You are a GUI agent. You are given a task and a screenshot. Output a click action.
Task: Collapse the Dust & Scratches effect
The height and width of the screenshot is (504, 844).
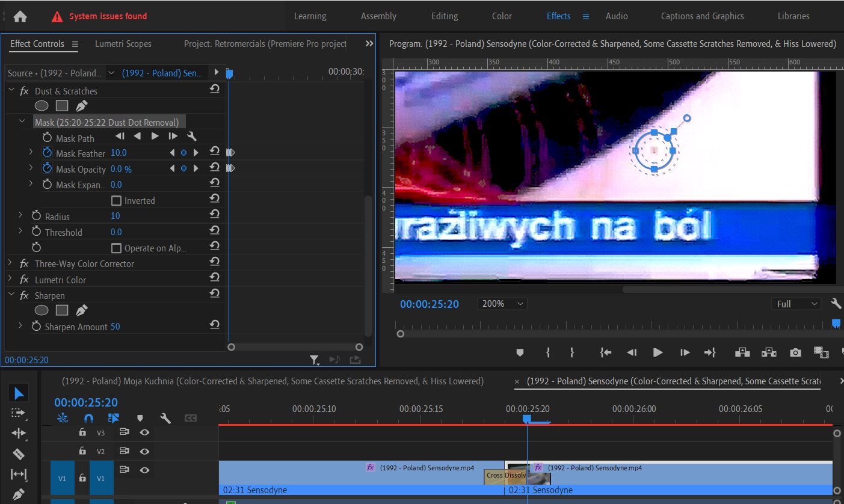(x=10, y=90)
